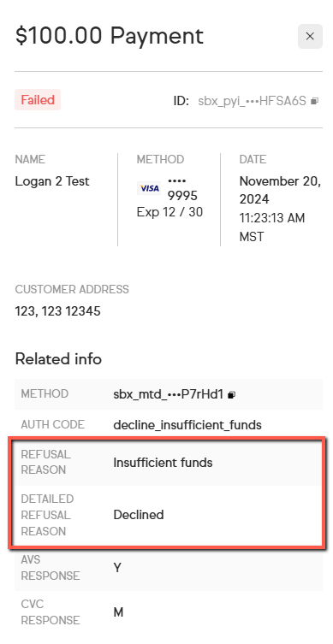Screen dimensions: 333x644
Task: Copy the payment ID sbx_pyi icon
Action: (314, 101)
